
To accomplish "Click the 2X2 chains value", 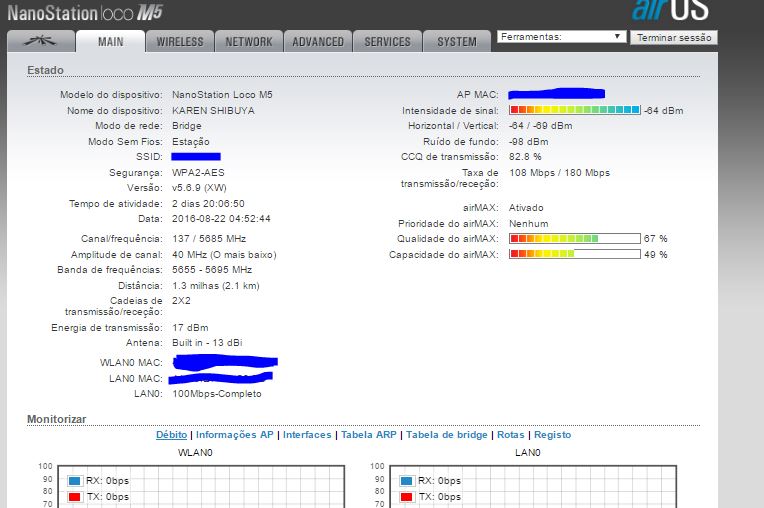I will coord(181,301).
